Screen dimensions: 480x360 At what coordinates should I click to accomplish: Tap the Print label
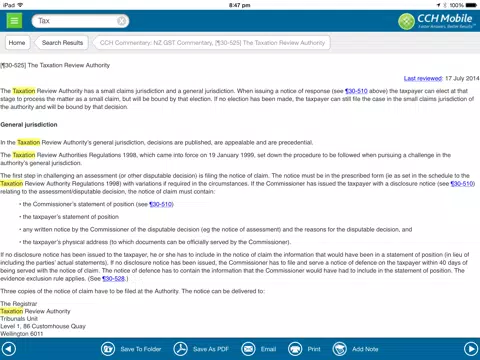314,349
